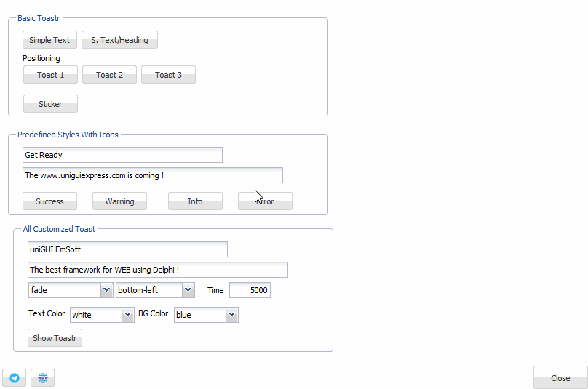The image size is (588, 389).
Task: Expand the fade animation dropdown arrow
Action: tap(106, 290)
